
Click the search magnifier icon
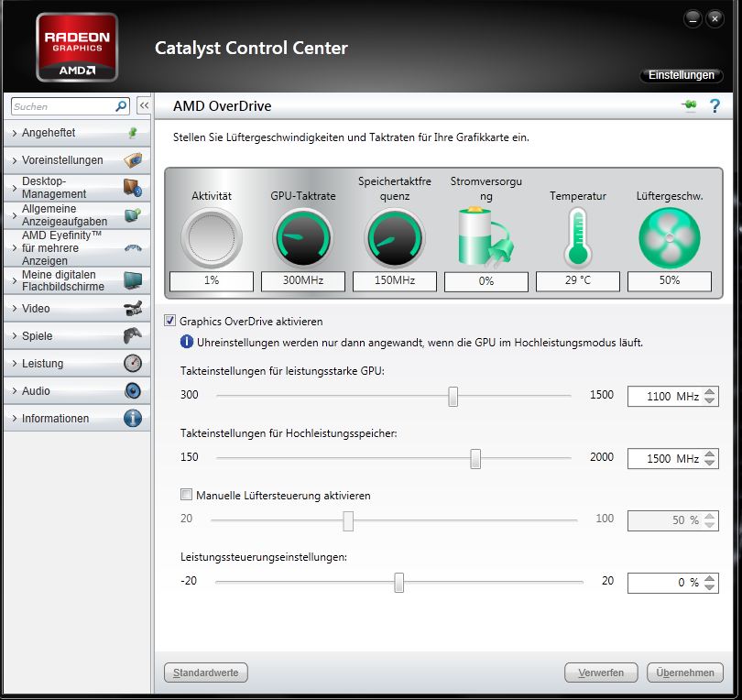click(x=121, y=106)
